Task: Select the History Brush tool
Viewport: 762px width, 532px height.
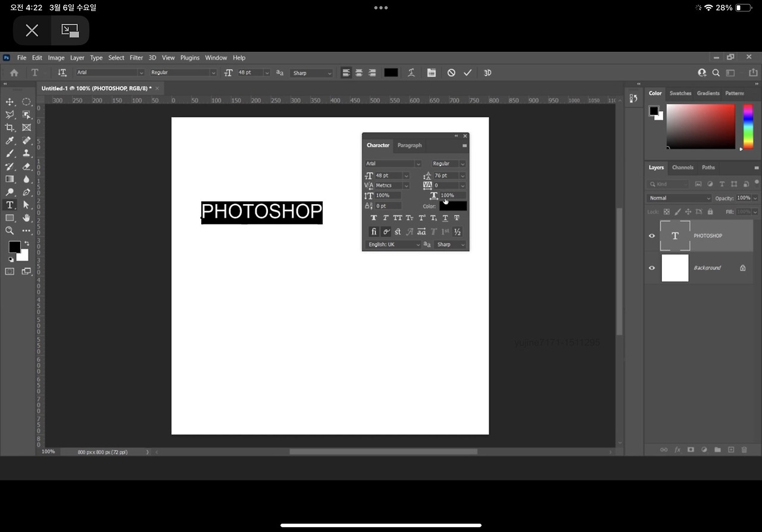Action: pyautogui.click(x=10, y=167)
